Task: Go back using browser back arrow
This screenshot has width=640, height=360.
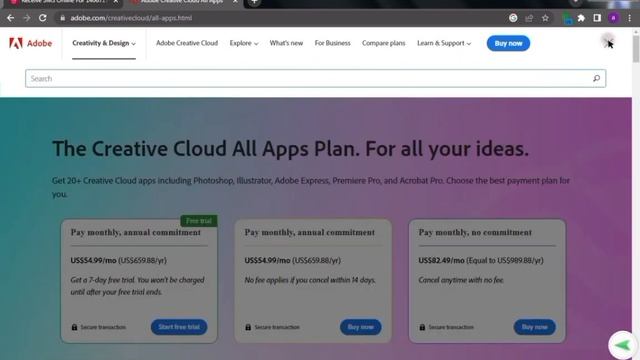Action: click(11, 18)
